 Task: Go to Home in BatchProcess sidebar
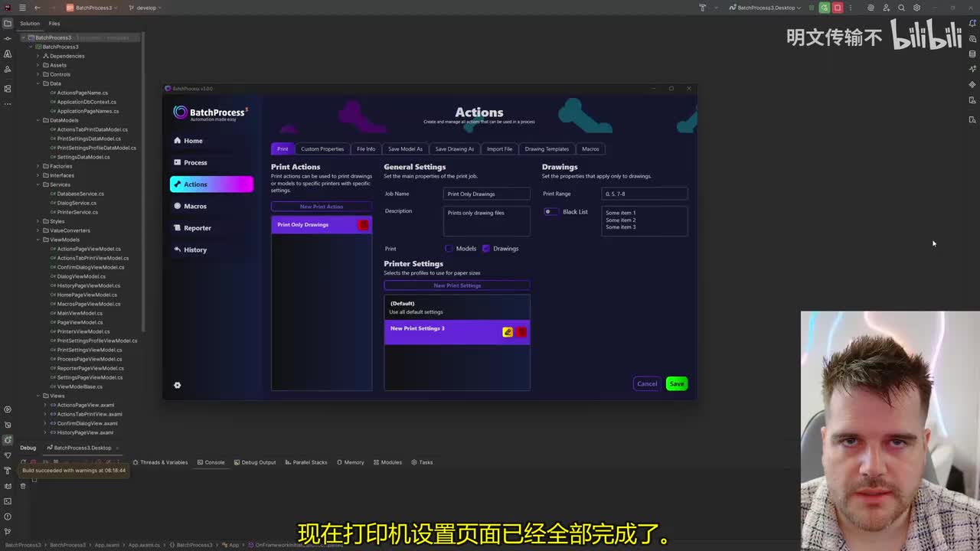tap(211, 141)
